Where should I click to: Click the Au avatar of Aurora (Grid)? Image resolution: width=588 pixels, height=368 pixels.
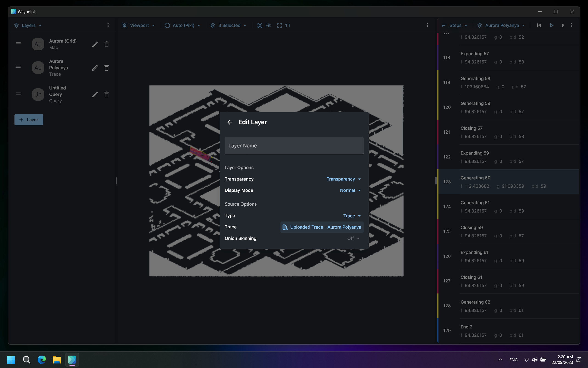tap(38, 44)
